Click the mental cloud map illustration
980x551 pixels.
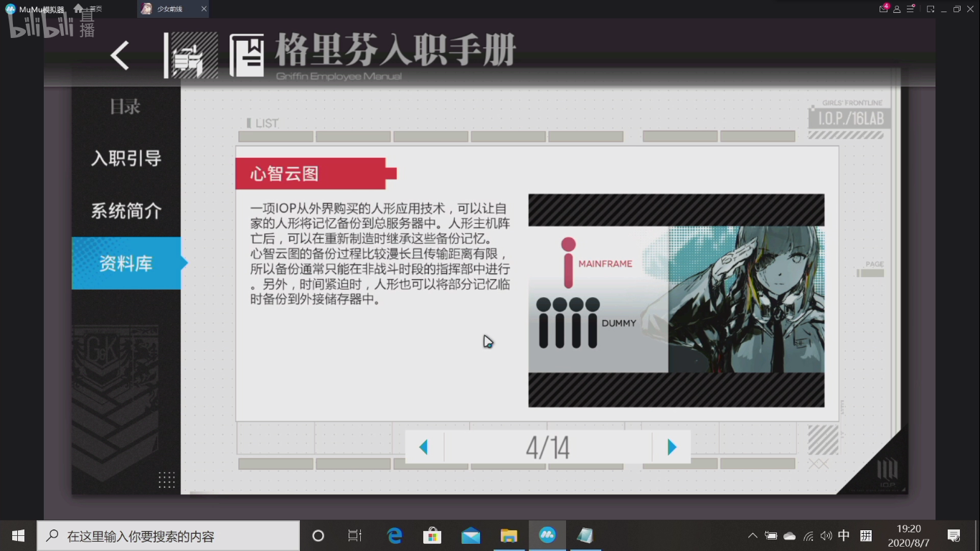pos(676,301)
